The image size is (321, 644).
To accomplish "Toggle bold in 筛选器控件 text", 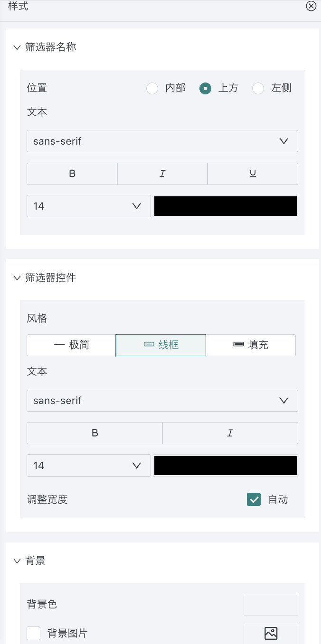I will point(94,433).
